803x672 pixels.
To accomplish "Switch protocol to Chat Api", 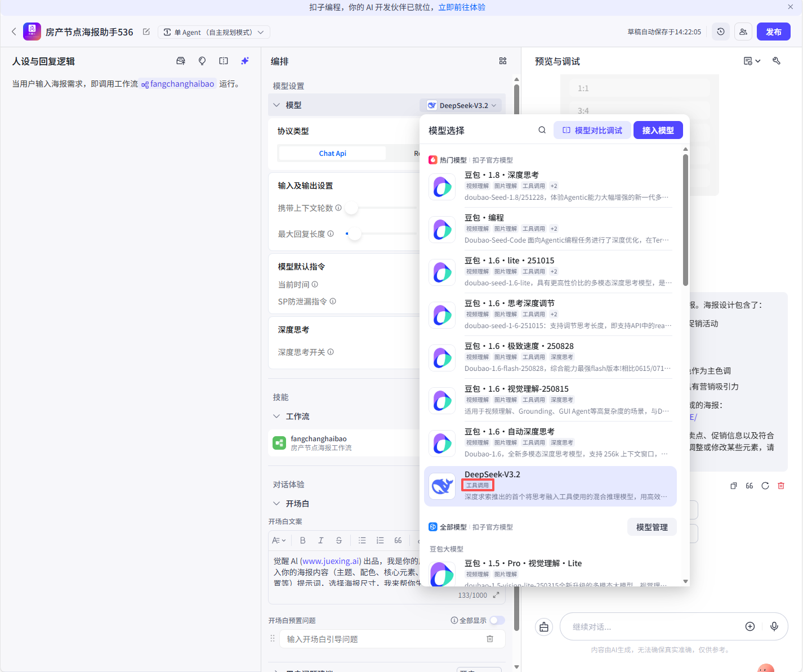I will (332, 153).
